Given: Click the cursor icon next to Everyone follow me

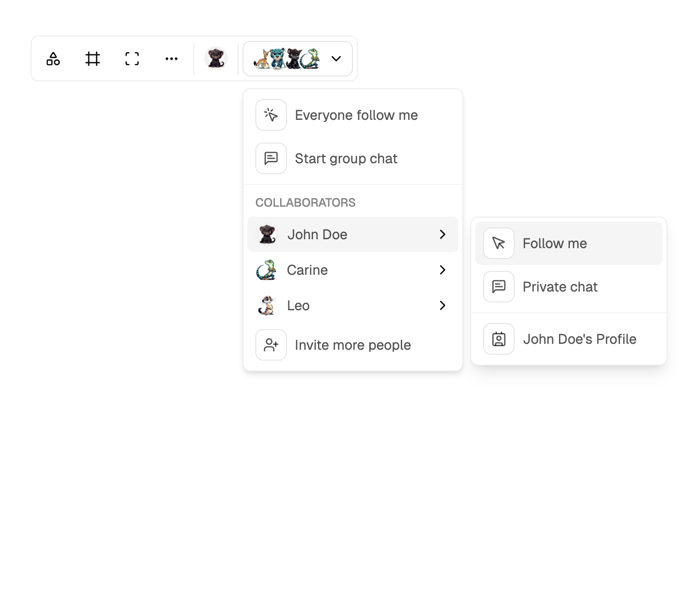Looking at the screenshot, I should click(x=271, y=114).
